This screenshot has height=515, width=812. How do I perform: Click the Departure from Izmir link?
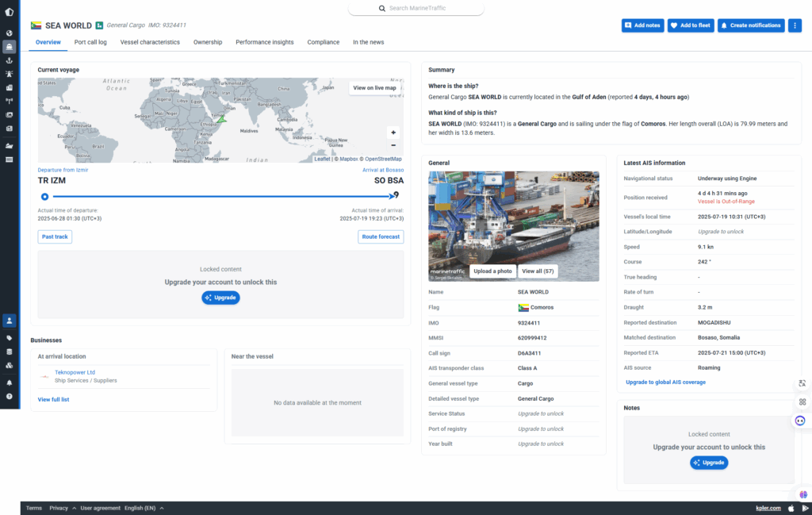63,170
